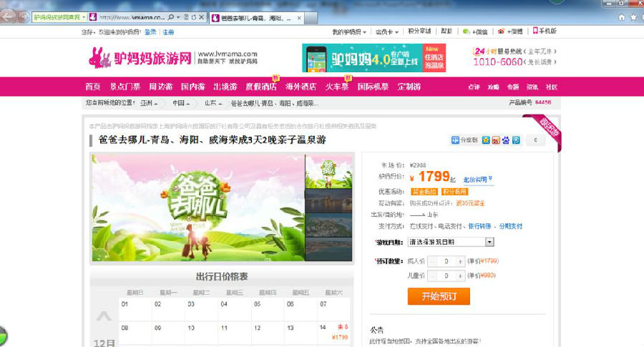Refresh the page with the reload icon

click(x=193, y=17)
